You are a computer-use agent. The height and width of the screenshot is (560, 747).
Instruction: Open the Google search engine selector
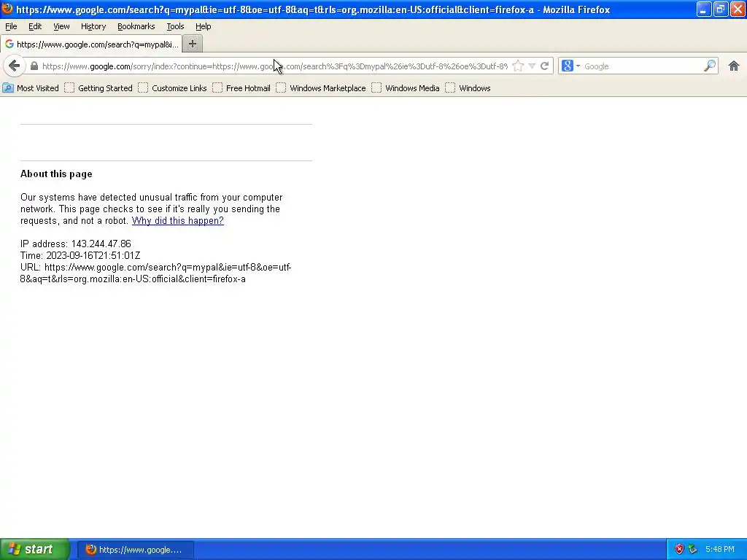pyautogui.click(x=570, y=66)
